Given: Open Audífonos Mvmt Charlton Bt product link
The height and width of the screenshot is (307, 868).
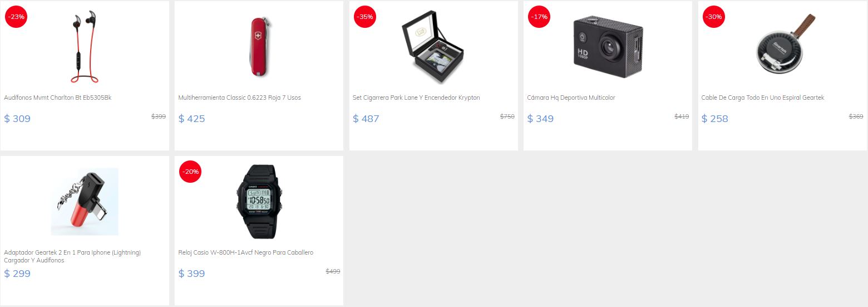Looking at the screenshot, I should (x=58, y=98).
